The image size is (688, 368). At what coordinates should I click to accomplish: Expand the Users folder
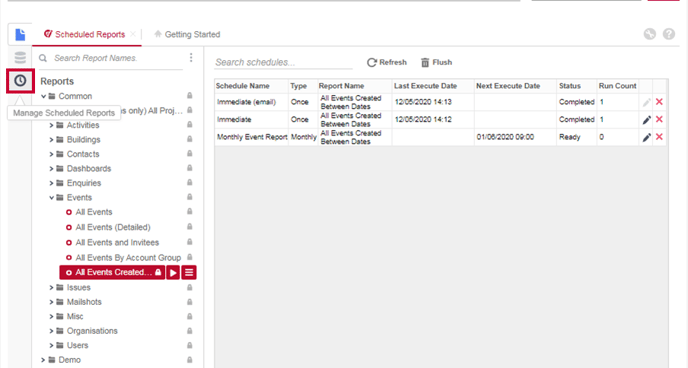click(51, 345)
